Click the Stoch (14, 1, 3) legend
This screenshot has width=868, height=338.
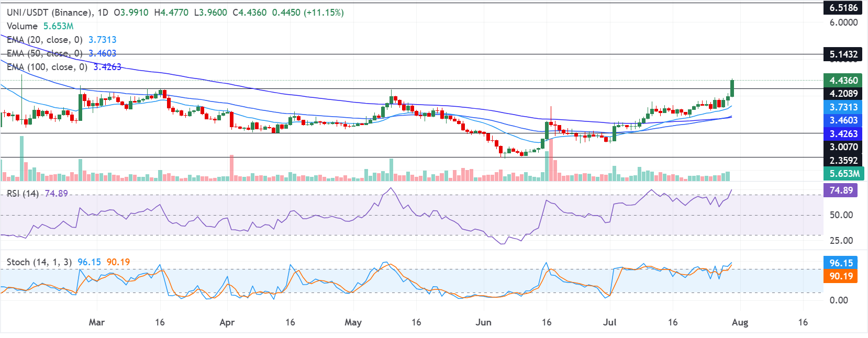[68, 262]
